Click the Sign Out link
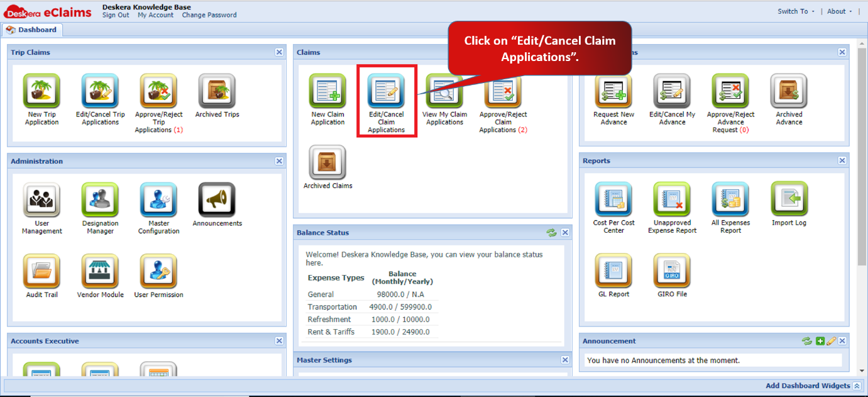The width and height of the screenshot is (868, 397). (116, 15)
